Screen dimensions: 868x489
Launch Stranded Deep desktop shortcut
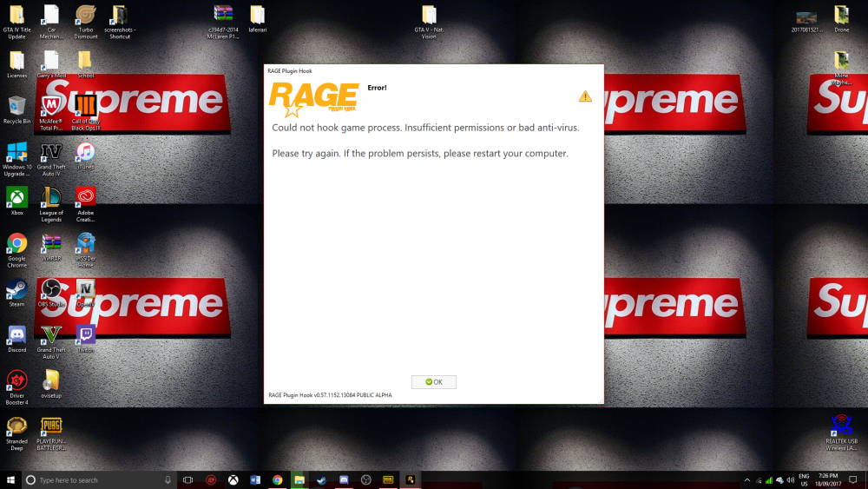coord(16,433)
